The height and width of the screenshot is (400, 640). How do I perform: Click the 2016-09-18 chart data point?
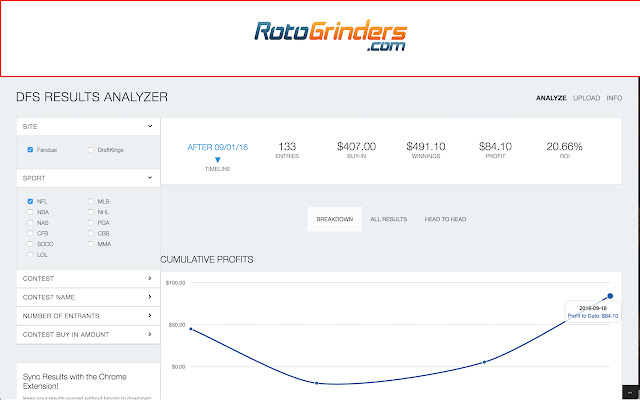[x=610, y=296]
